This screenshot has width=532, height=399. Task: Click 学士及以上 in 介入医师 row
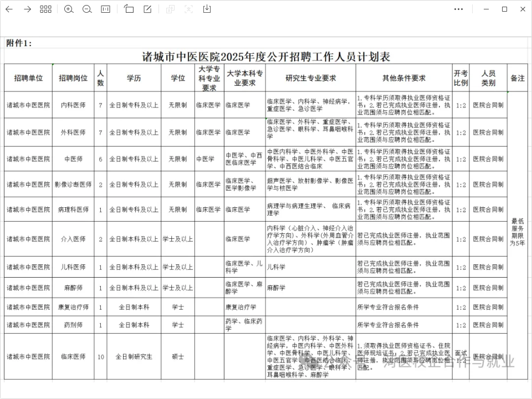tap(178, 239)
